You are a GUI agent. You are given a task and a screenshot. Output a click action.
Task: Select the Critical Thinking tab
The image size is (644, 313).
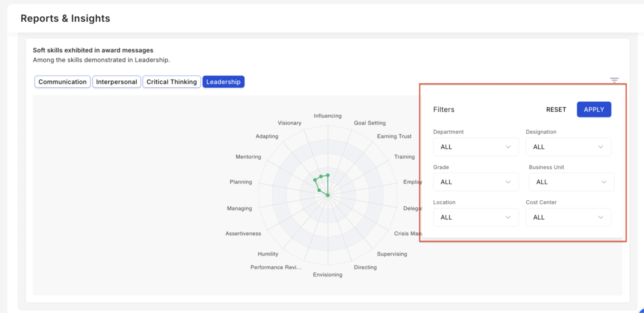[172, 82]
